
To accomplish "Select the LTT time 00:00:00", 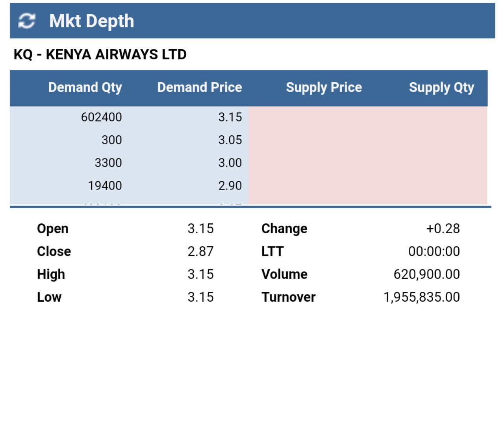I will 434,251.
